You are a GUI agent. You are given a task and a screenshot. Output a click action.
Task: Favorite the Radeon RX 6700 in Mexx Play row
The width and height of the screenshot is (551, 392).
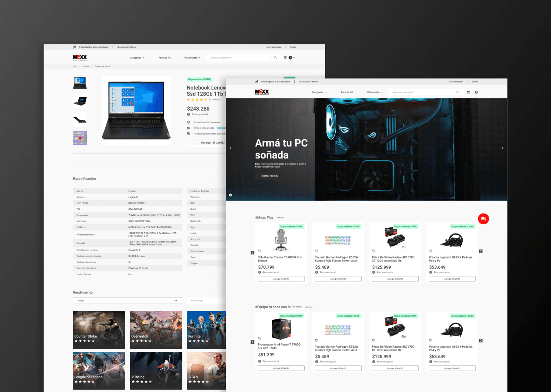point(373,251)
